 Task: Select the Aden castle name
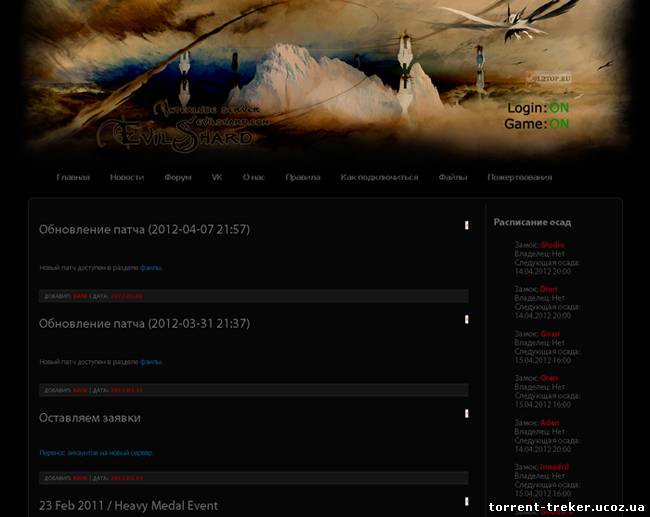pyautogui.click(x=550, y=423)
